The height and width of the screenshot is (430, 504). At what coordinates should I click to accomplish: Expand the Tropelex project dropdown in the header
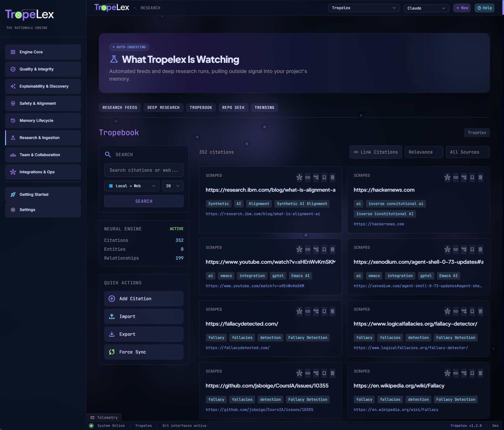pyautogui.click(x=364, y=8)
